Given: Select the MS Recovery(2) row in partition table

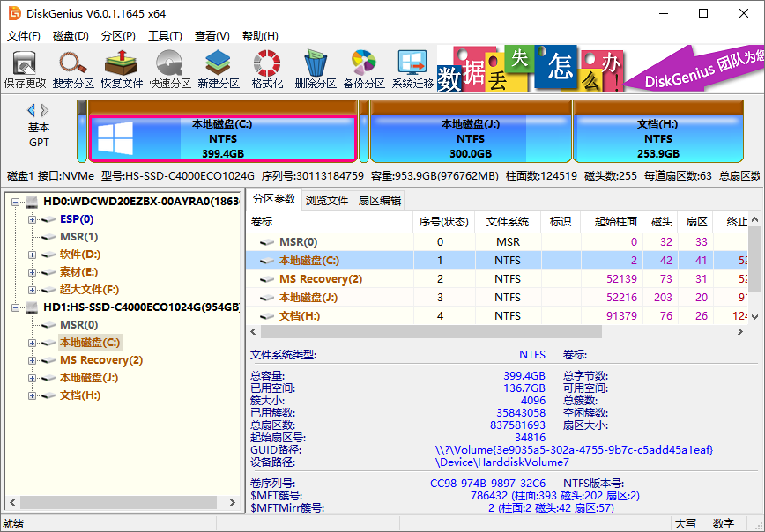Looking at the screenshot, I should pos(497,279).
